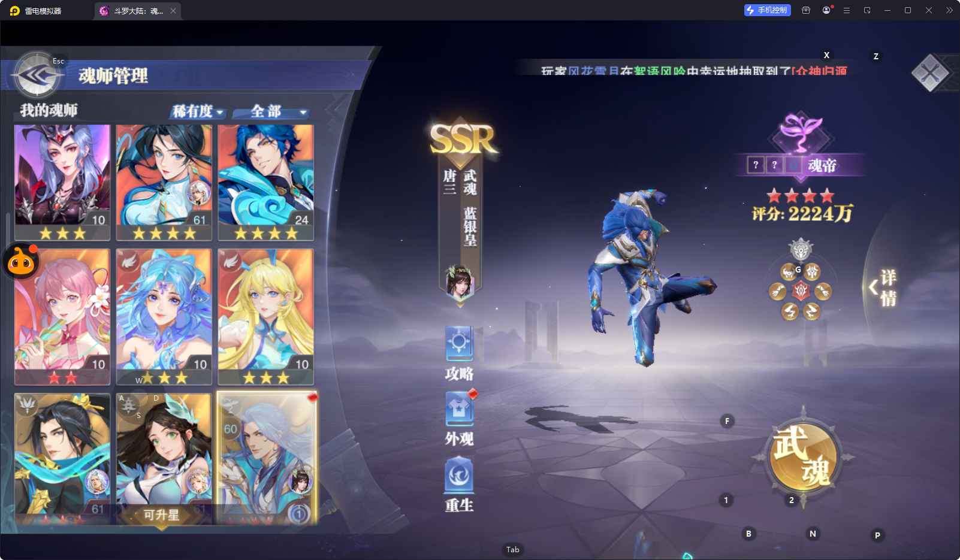960x560 pixels.
Task: Expand the 详情 details panel
Action: coord(883,287)
